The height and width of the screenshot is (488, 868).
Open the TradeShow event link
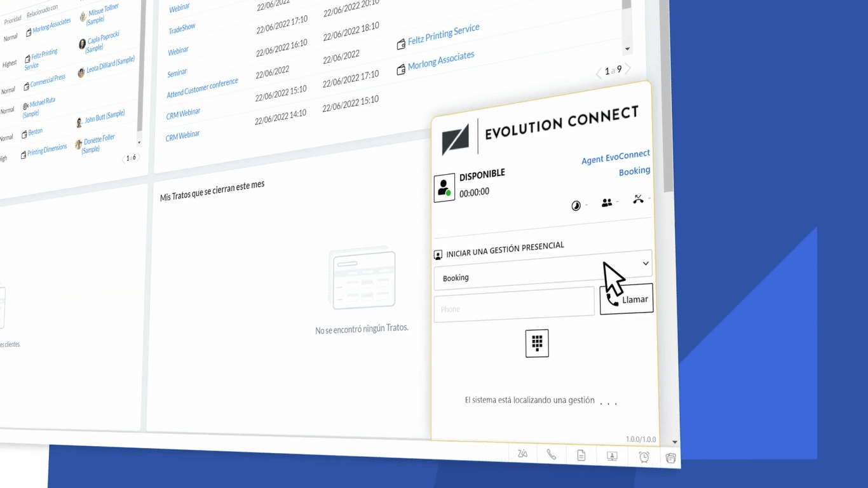(182, 29)
